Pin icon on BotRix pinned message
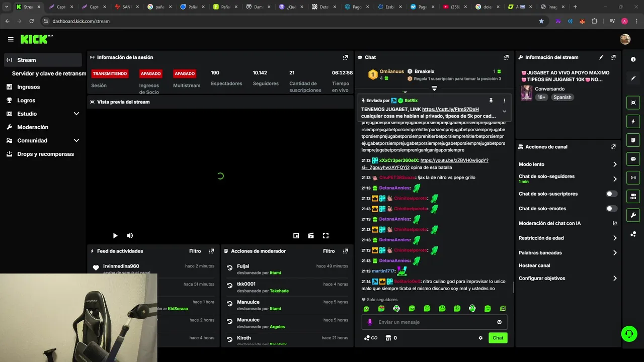The image size is (644, 362). point(491,101)
